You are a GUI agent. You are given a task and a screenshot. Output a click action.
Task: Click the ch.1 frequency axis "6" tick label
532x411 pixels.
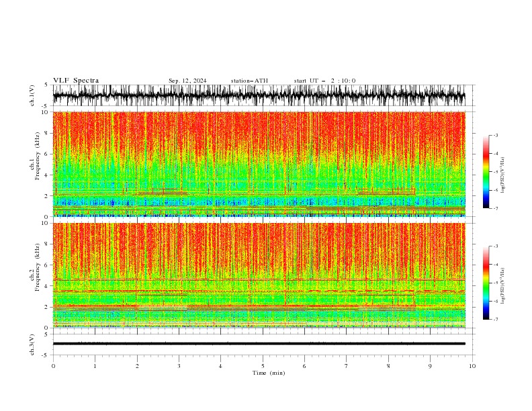46,154
